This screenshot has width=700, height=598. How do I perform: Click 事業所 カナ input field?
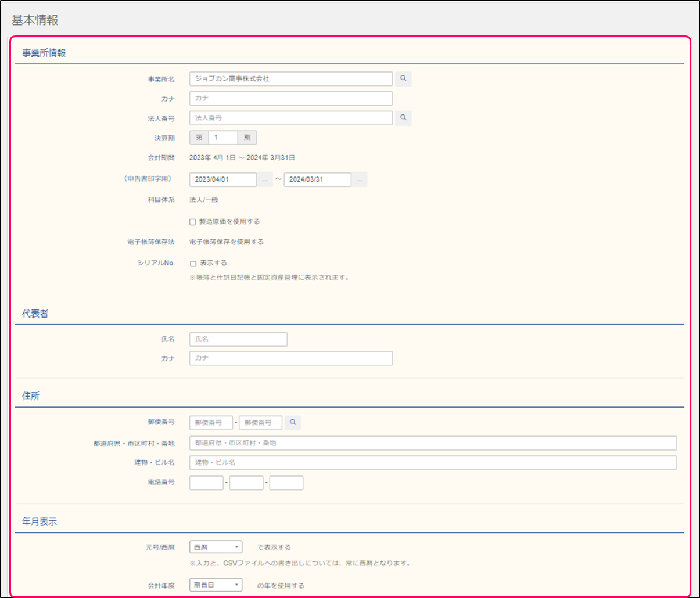pyautogui.click(x=290, y=99)
